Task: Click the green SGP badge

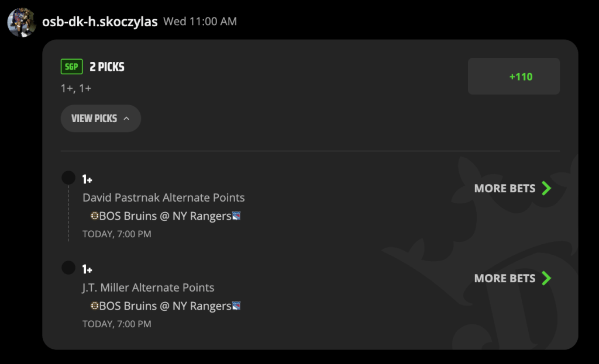Action: [71, 67]
